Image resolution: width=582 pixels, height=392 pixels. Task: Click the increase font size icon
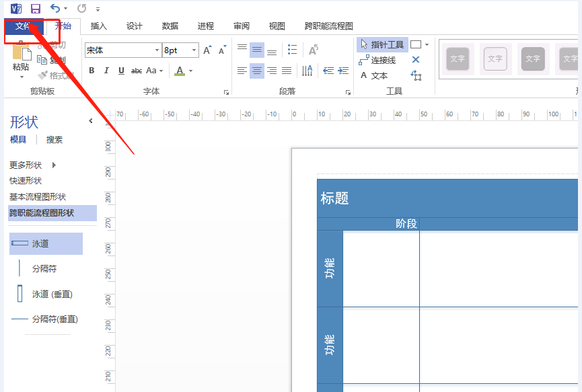click(x=207, y=50)
